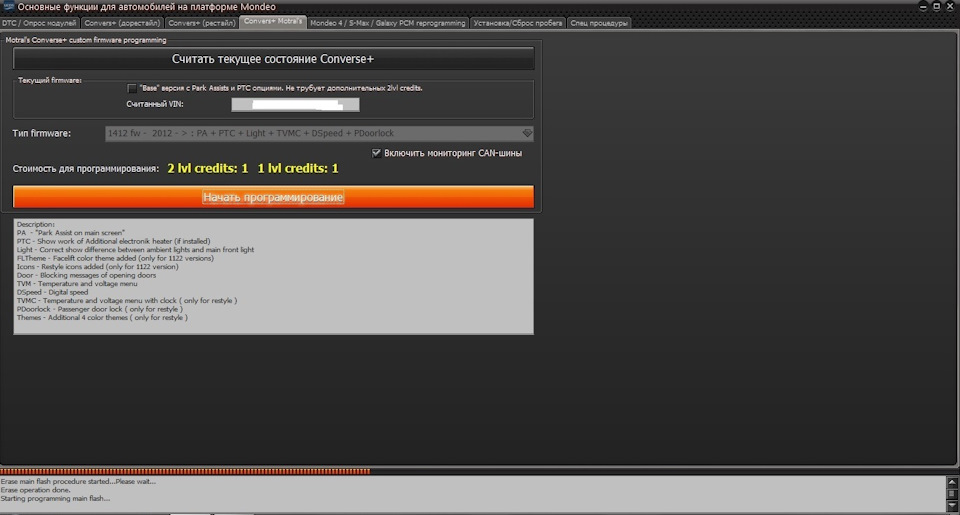
Task: Click the FLTheme facelift color theme line
Action: (115, 258)
